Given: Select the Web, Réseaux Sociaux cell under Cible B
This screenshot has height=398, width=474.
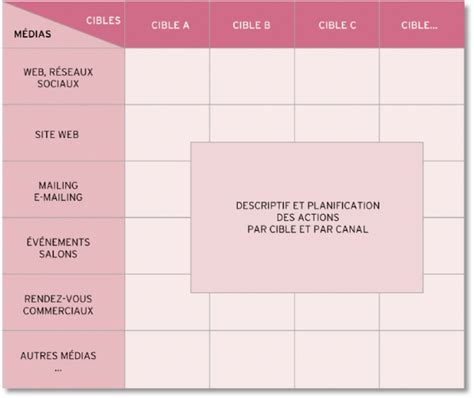Looking at the screenshot, I should coord(252,77).
